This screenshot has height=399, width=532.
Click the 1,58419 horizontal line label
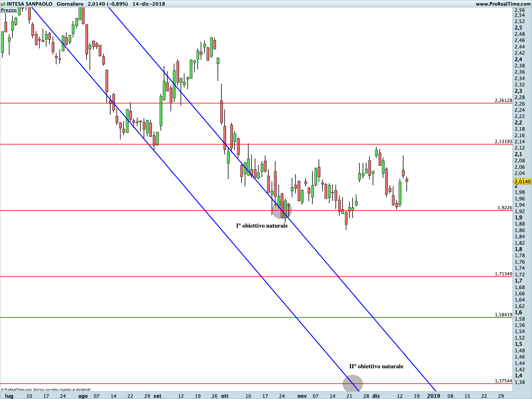503,315
